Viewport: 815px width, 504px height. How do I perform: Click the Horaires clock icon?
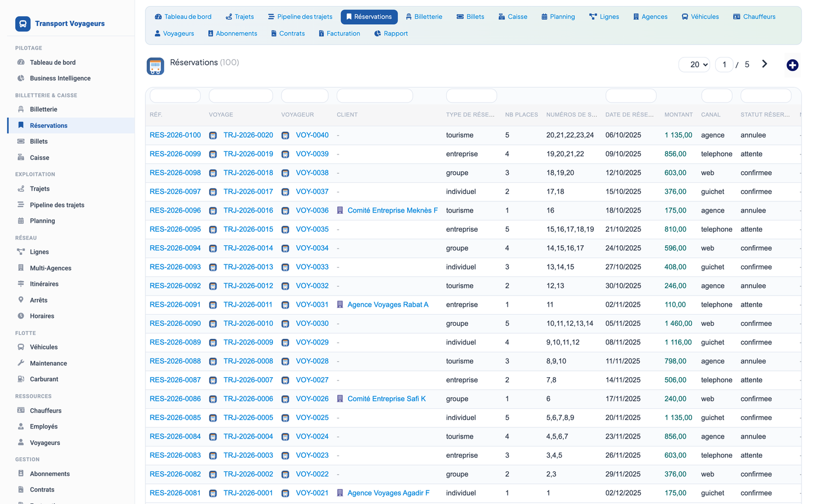coord(21,316)
